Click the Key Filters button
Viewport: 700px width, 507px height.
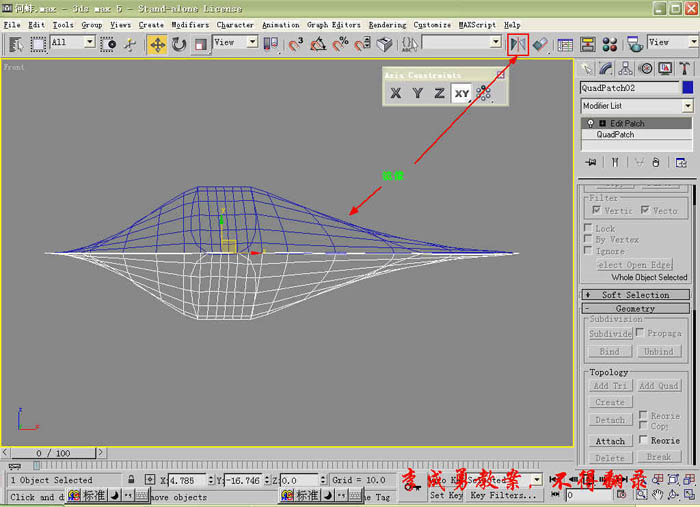(x=503, y=495)
